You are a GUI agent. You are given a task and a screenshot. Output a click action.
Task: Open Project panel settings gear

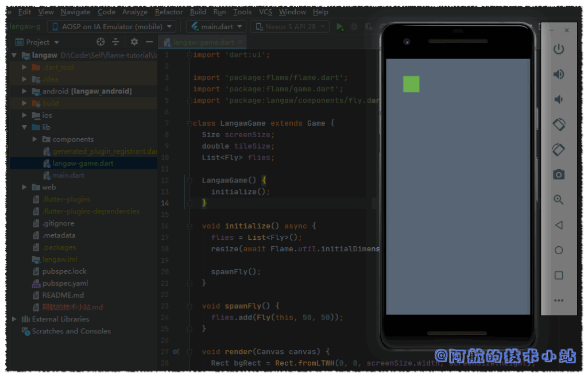134,42
